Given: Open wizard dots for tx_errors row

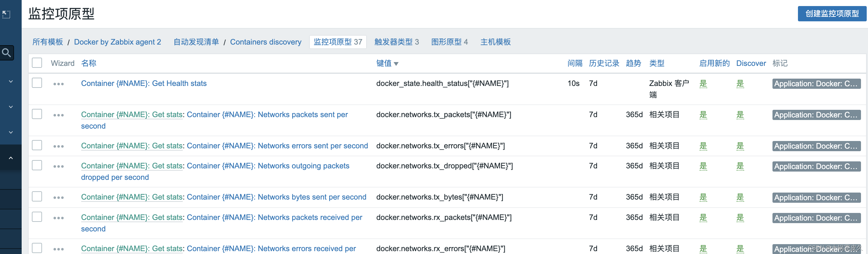Looking at the screenshot, I should coord(59,146).
